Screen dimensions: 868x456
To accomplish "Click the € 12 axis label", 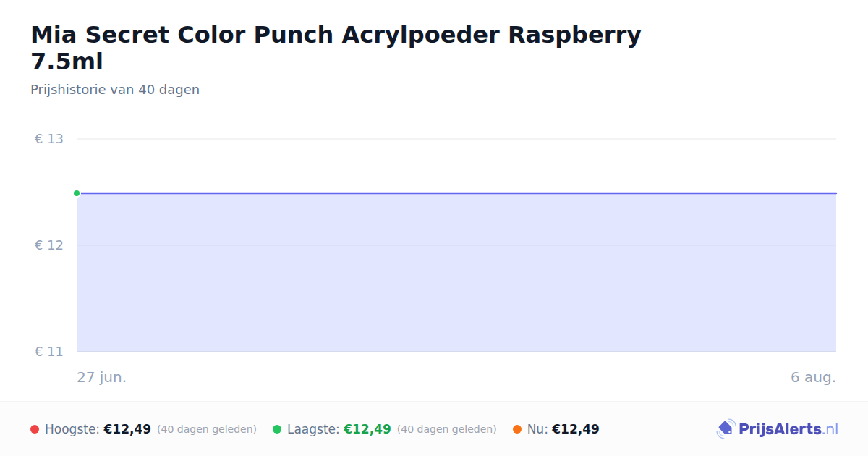I will point(49,245).
